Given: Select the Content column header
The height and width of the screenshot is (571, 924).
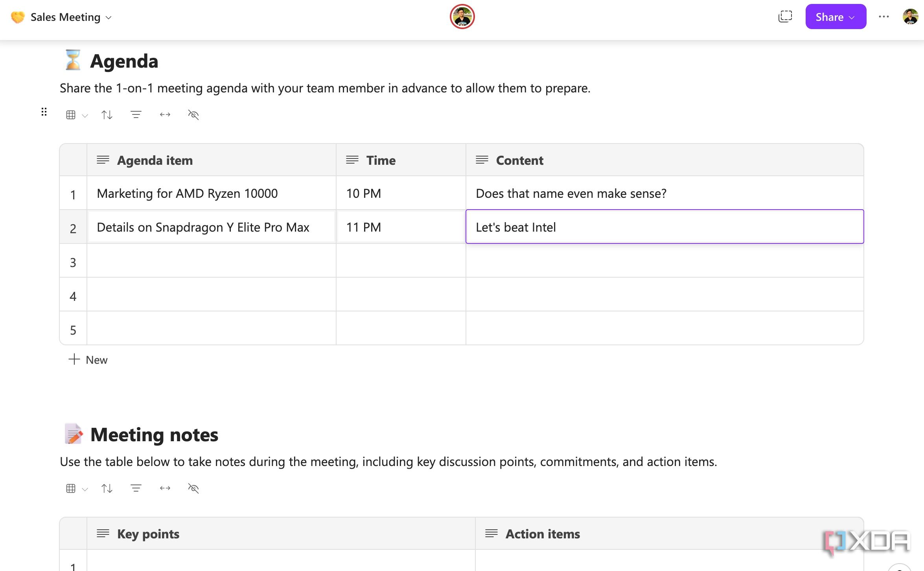Looking at the screenshot, I should [x=665, y=160].
